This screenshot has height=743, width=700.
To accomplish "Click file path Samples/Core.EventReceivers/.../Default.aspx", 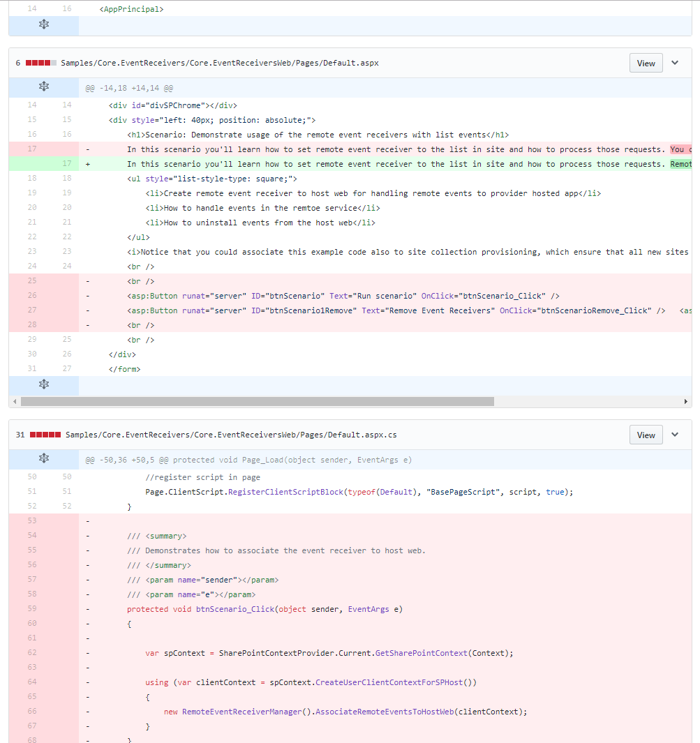I will tap(219, 63).
